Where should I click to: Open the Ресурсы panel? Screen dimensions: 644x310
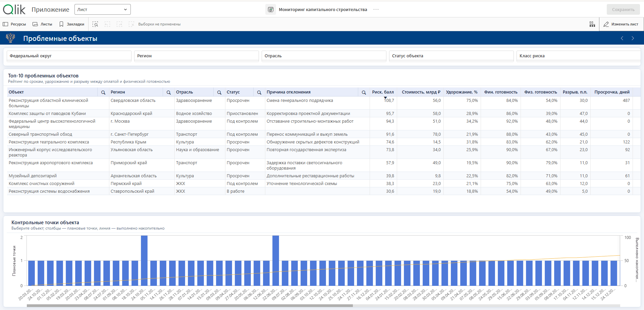pyautogui.click(x=14, y=24)
